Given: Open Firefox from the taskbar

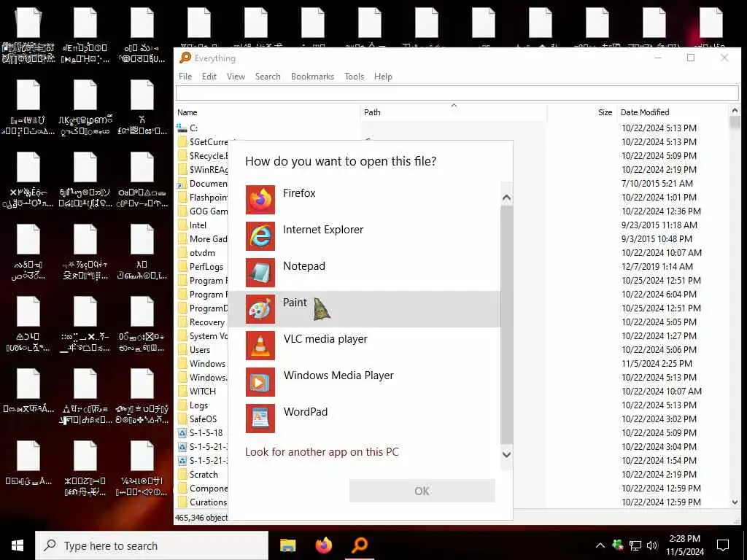Looking at the screenshot, I should (323, 545).
